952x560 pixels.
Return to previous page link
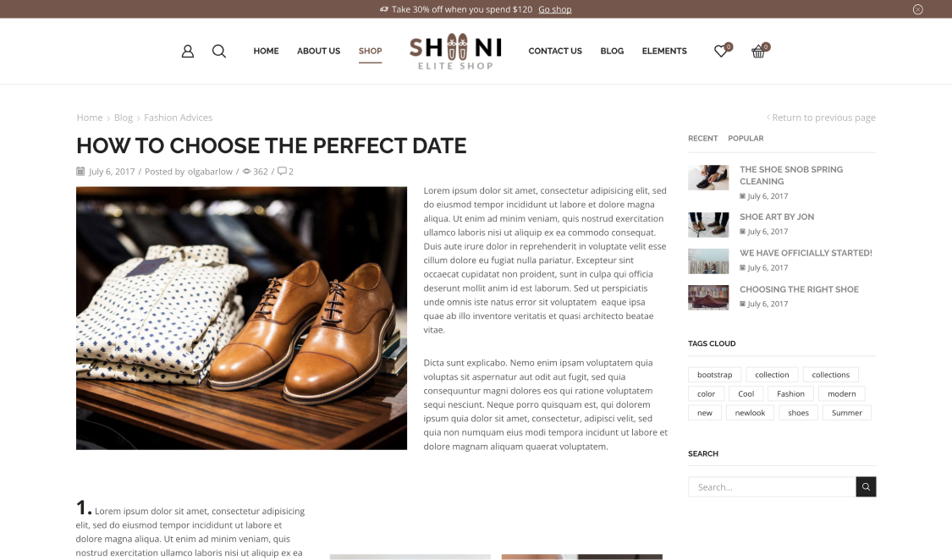(x=821, y=118)
